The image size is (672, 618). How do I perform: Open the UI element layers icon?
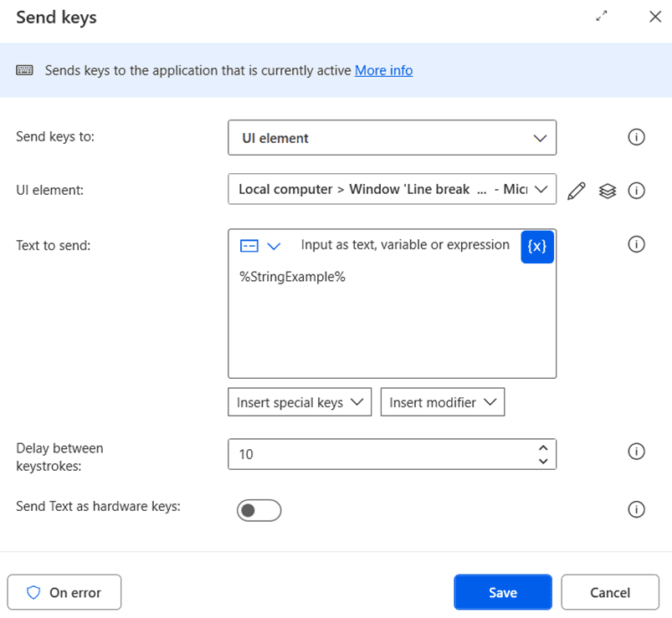point(608,191)
